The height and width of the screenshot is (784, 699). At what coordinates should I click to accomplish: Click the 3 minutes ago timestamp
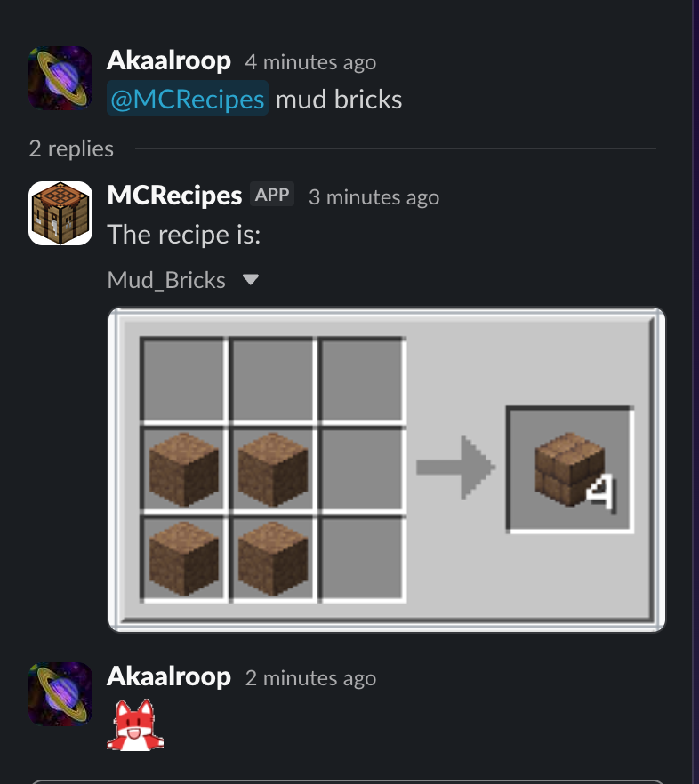point(374,197)
